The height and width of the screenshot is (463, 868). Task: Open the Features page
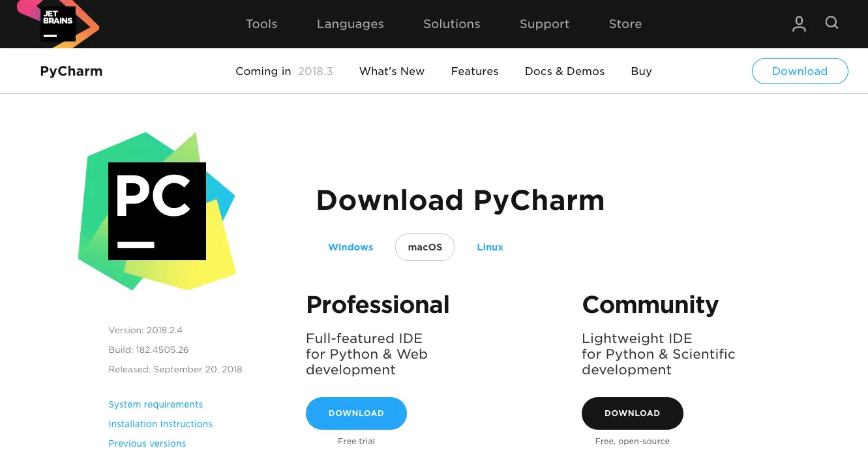(x=475, y=71)
